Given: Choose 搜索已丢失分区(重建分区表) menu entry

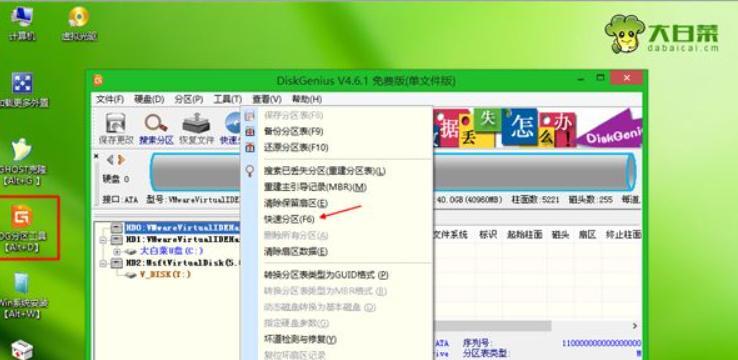Looking at the screenshot, I should click(325, 171).
